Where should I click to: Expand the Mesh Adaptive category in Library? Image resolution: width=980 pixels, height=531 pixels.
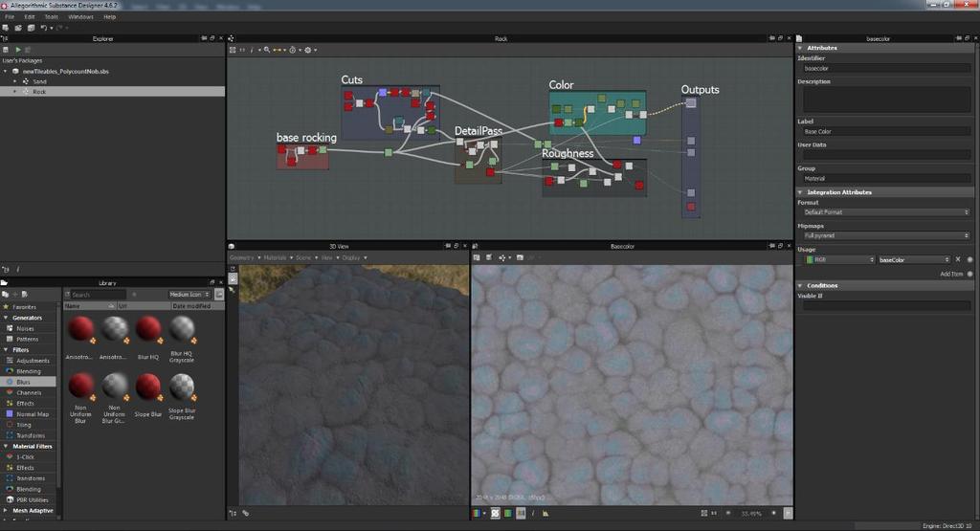(x=6, y=510)
